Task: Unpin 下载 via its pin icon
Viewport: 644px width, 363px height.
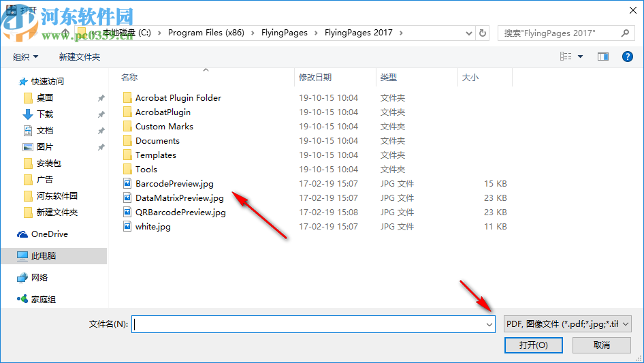Action: tap(101, 114)
